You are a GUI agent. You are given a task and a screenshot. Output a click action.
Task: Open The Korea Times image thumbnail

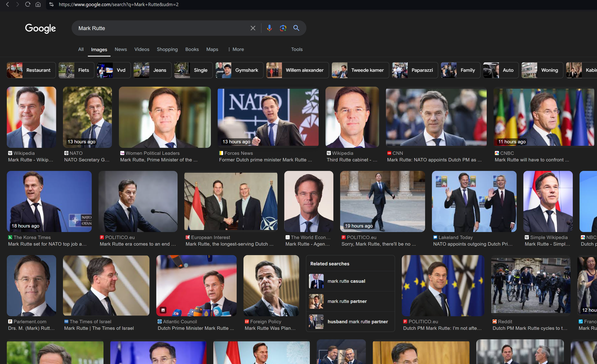[x=49, y=201]
